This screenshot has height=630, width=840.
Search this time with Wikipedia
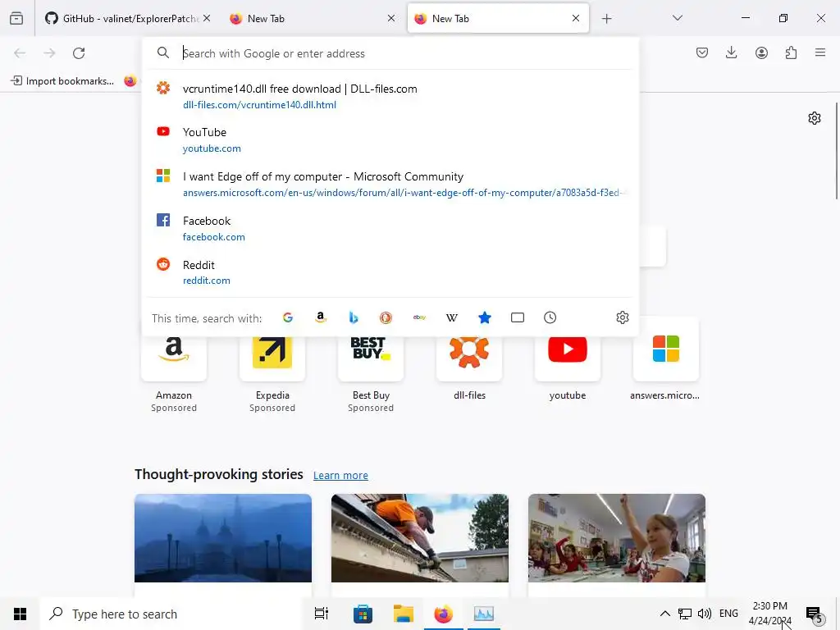click(x=452, y=317)
